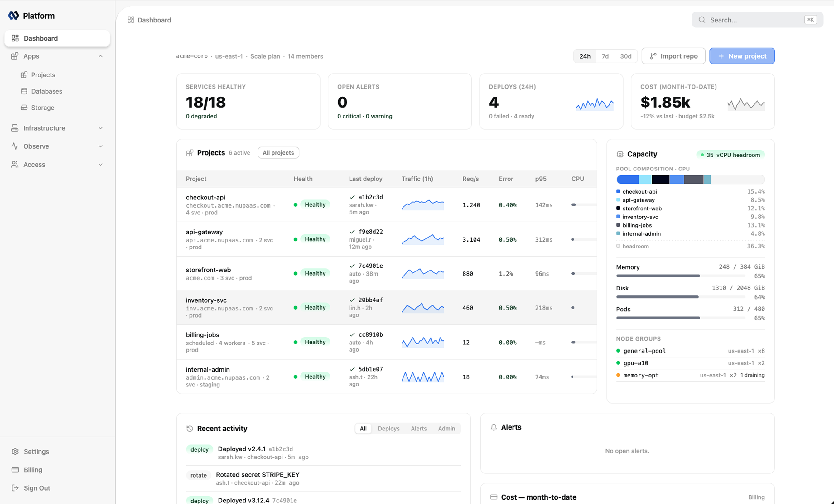
Task: Click the Billing card icon in sidebar
Action: [x=15, y=470]
